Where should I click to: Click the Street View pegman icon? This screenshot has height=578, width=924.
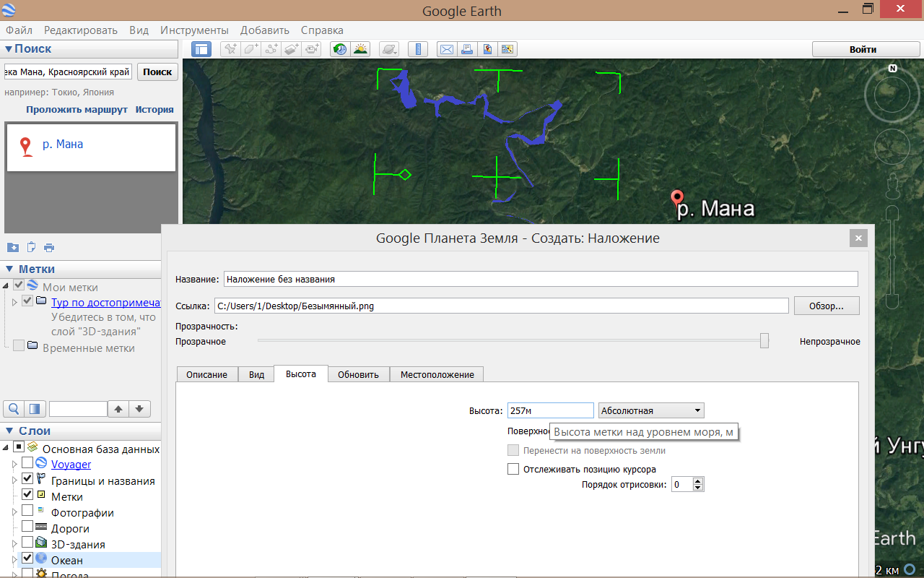click(x=893, y=185)
